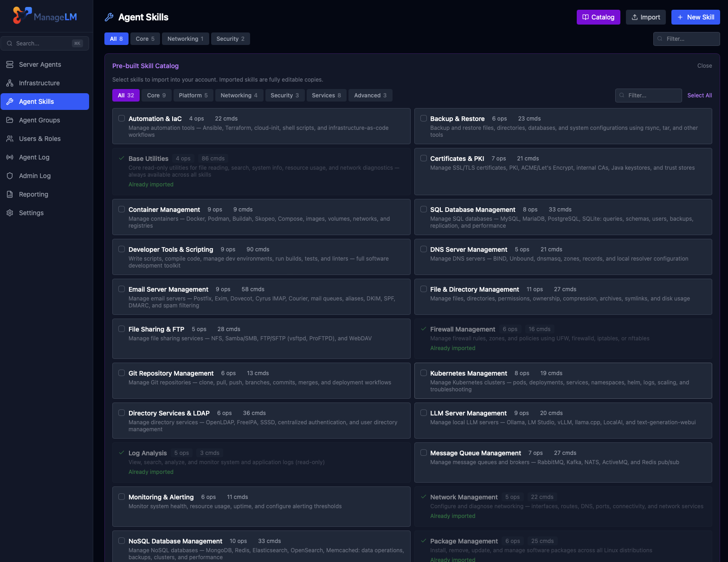
Task: Click 'Already imported' under Firewall Management
Action: [x=453, y=348]
